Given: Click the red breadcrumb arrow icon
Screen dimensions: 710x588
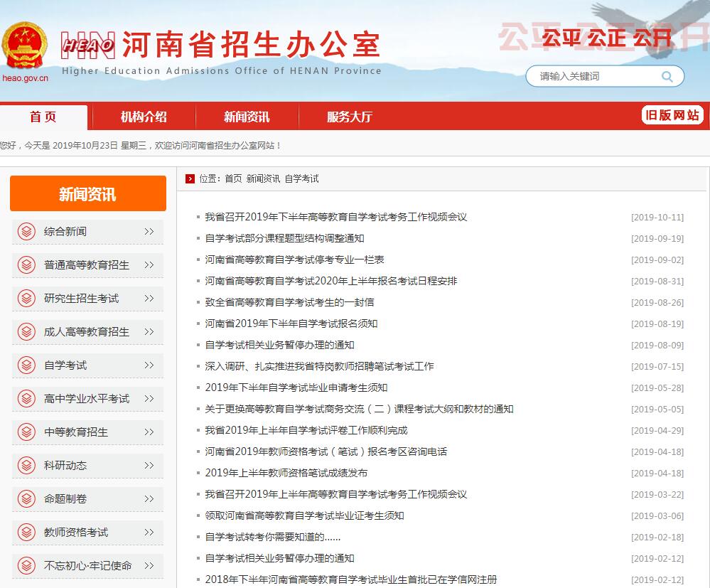Looking at the screenshot, I should point(190,178).
